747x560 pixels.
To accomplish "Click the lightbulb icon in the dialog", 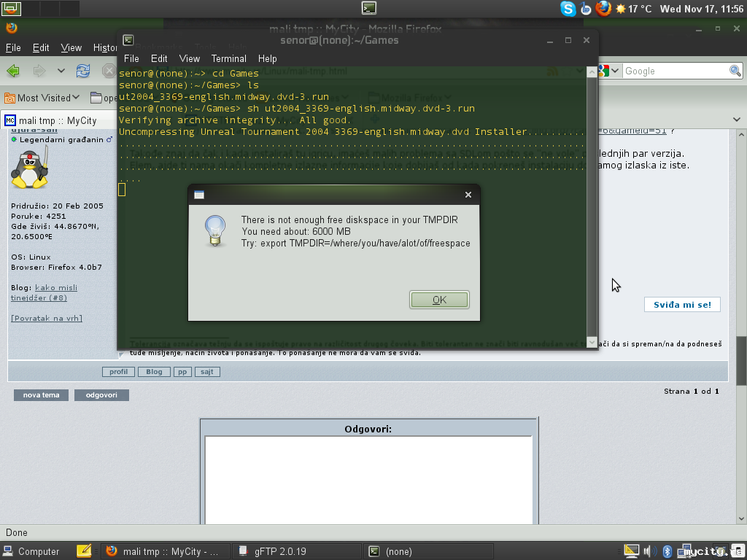I will (x=215, y=231).
